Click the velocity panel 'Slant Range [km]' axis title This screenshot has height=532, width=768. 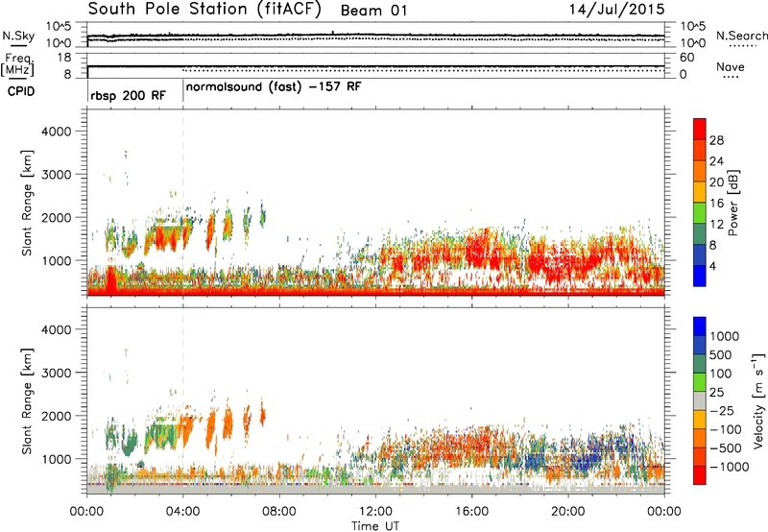tap(27, 400)
